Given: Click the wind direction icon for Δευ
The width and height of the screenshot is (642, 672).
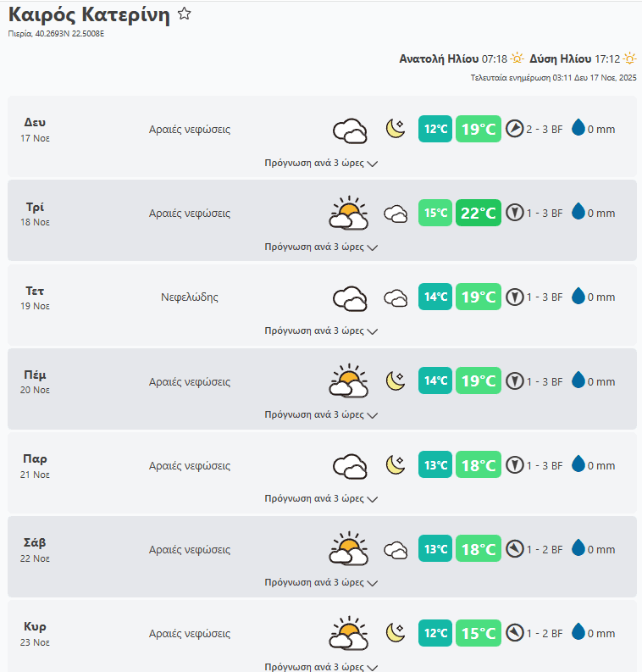Looking at the screenshot, I should tap(515, 129).
